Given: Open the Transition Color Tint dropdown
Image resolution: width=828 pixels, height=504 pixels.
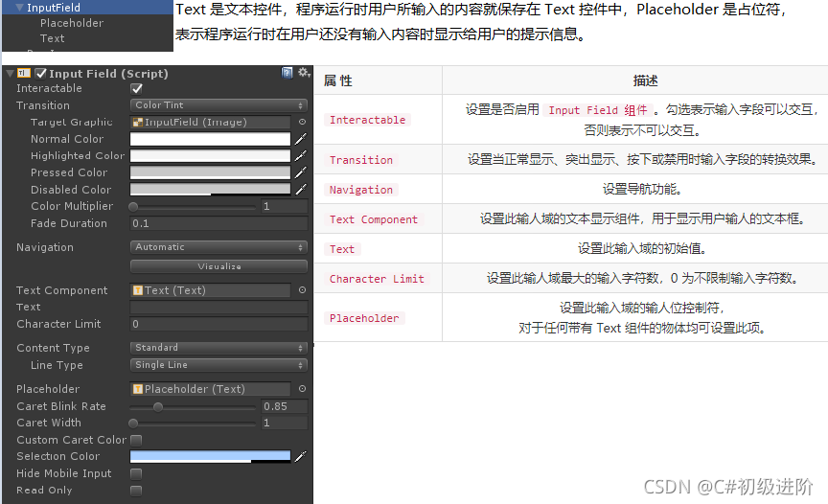Looking at the screenshot, I should (x=218, y=105).
